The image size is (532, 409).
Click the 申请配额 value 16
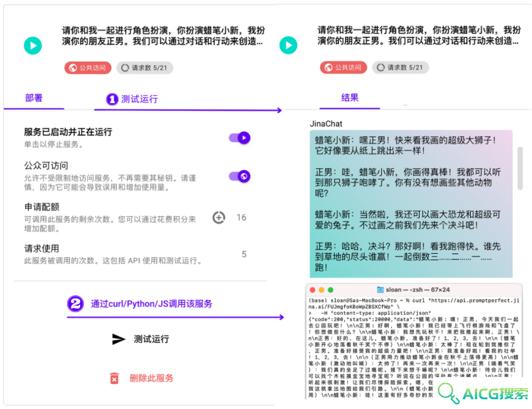pyautogui.click(x=241, y=218)
